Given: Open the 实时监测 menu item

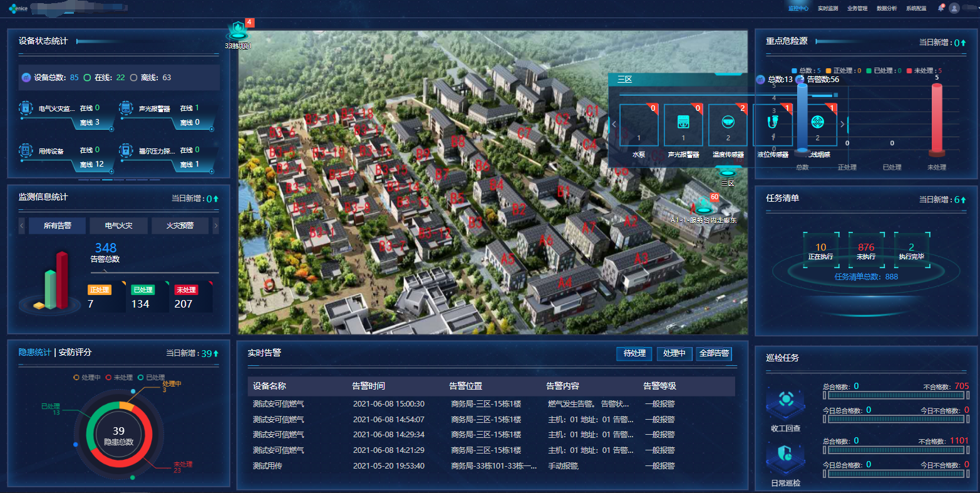Looking at the screenshot, I should tap(828, 8).
